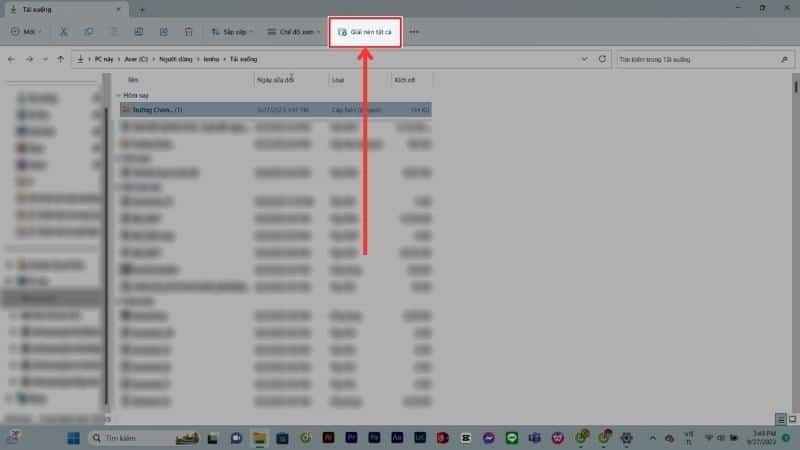Expand the Sắp xếp sort menu
Viewport: 800px width, 450px height.
(x=234, y=32)
